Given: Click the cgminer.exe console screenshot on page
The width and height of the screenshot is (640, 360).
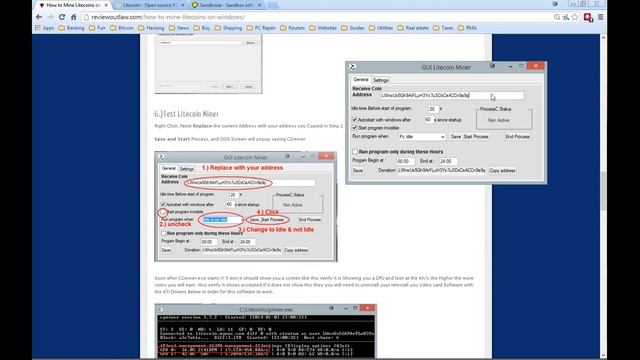Looking at the screenshot, I should (265, 331).
